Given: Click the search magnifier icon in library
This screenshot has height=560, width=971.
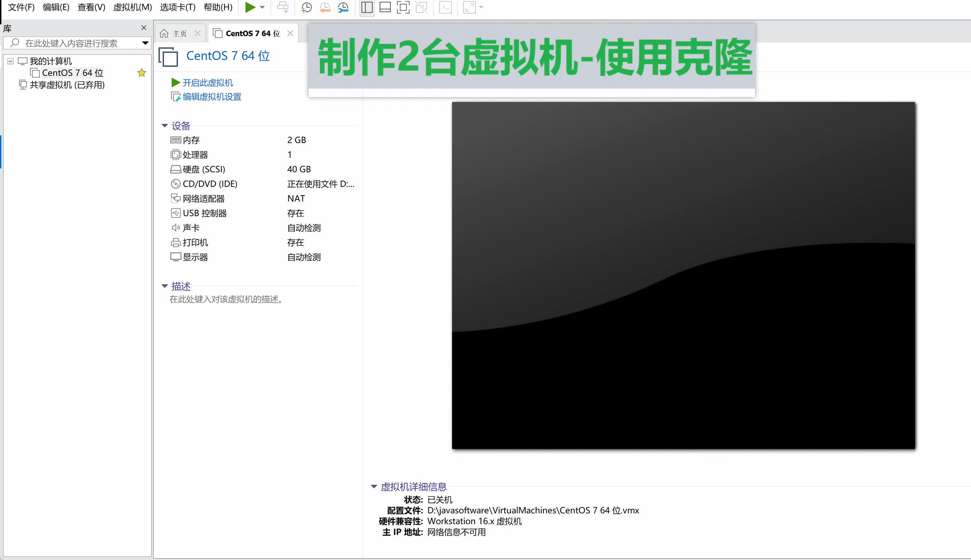Looking at the screenshot, I should [x=15, y=43].
